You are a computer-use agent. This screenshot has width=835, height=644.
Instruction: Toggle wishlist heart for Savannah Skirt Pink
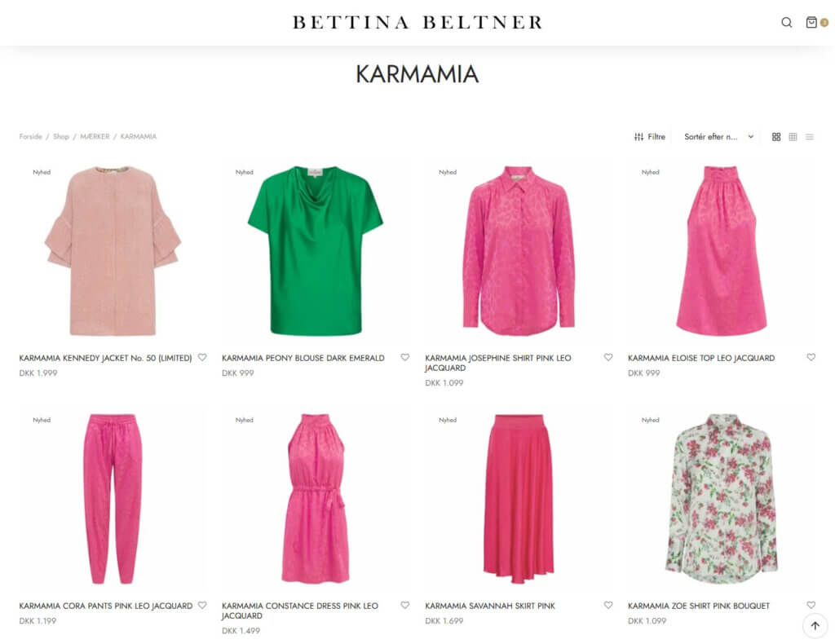click(608, 605)
